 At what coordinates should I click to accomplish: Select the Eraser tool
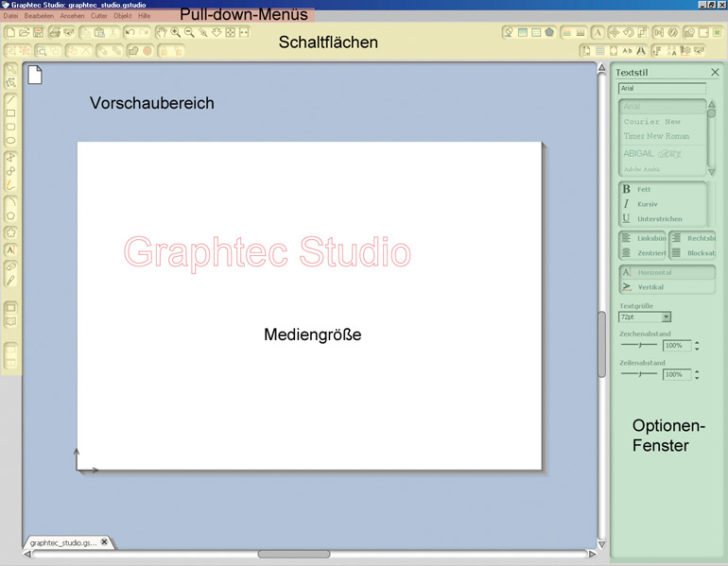pos(10,266)
